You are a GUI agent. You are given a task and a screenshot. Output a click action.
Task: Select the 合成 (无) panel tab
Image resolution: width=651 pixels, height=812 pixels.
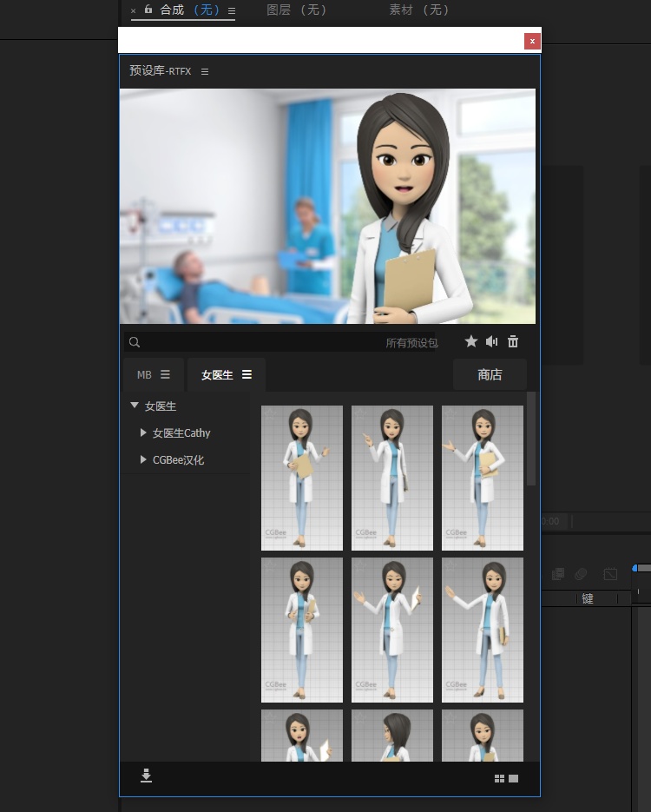(189, 10)
